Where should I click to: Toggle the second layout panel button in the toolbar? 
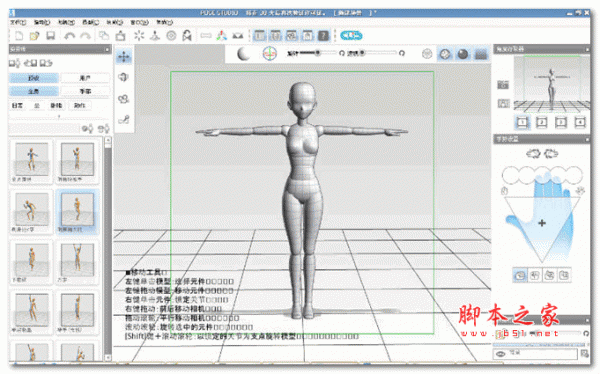tap(275, 36)
